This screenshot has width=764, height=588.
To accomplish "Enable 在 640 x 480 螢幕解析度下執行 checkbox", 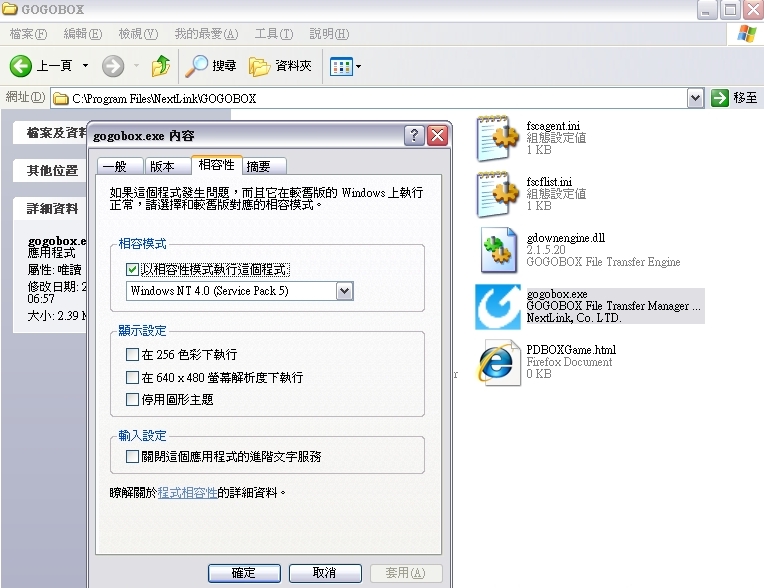I will [x=132, y=377].
